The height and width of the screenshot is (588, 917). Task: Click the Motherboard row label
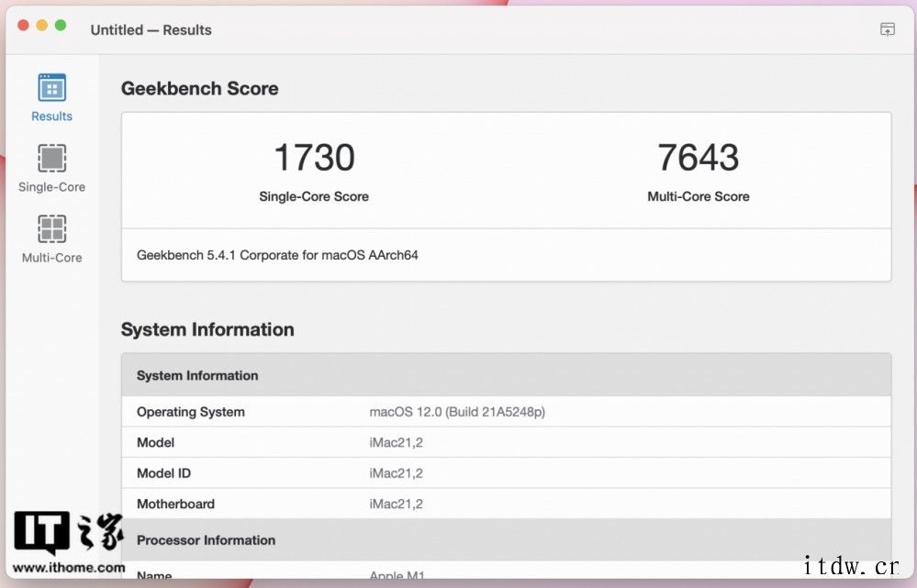point(175,504)
